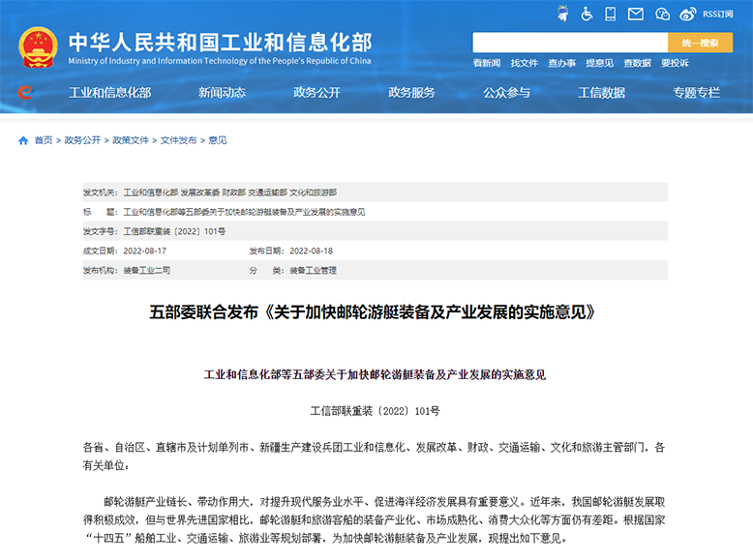Select the 查办事 search shortcut
Viewport: 753px width, 560px height.
562,63
